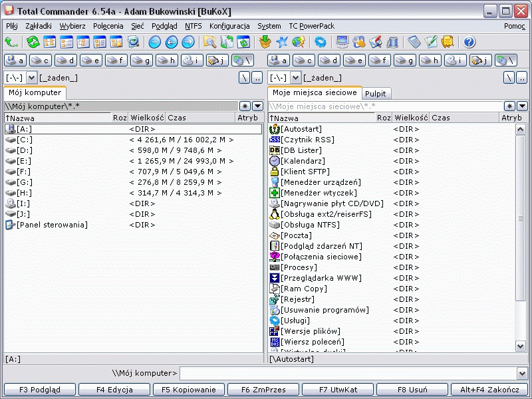Click the F6 ZmPrzes button
The image size is (532, 399).
263,390
